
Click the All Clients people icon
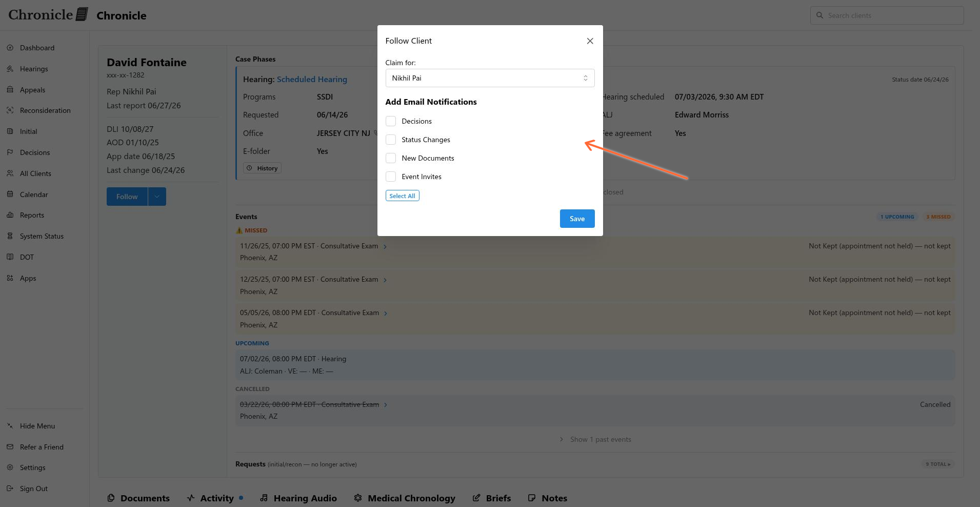10,173
